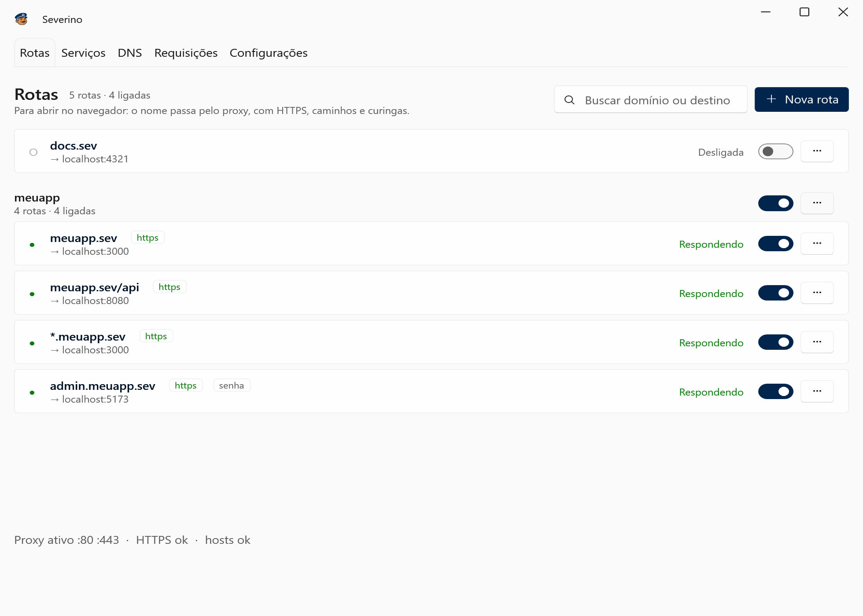Click the Severino app logo icon
This screenshot has width=863, height=616.
21,19
